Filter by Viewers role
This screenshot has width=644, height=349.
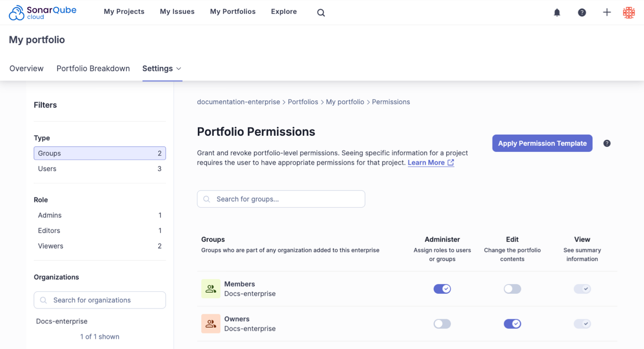[x=100, y=246]
